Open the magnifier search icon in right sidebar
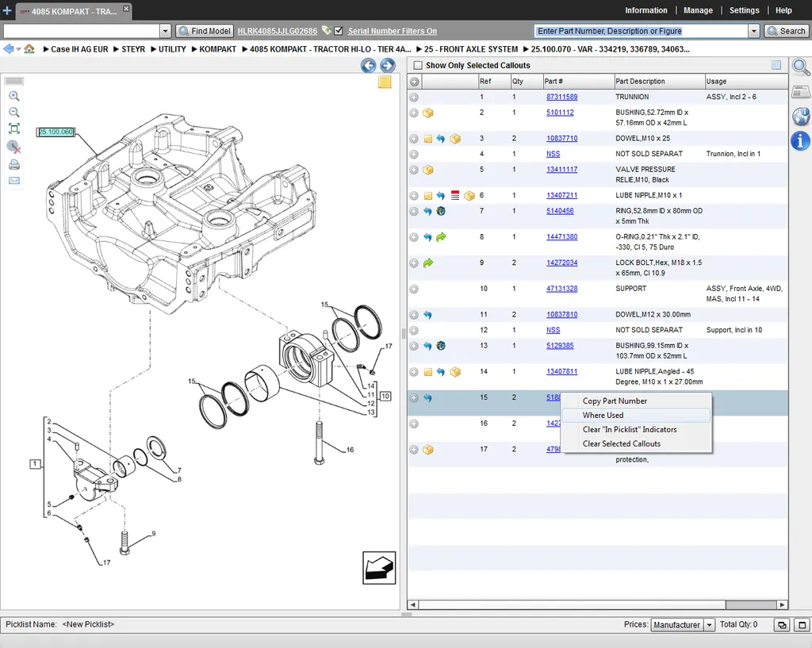Image resolution: width=812 pixels, height=648 pixels. (x=801, y=67)
